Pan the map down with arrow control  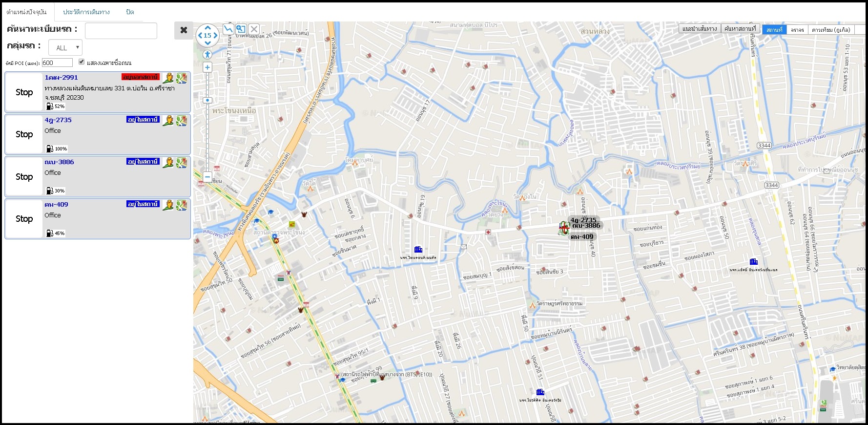pos(207,42)
